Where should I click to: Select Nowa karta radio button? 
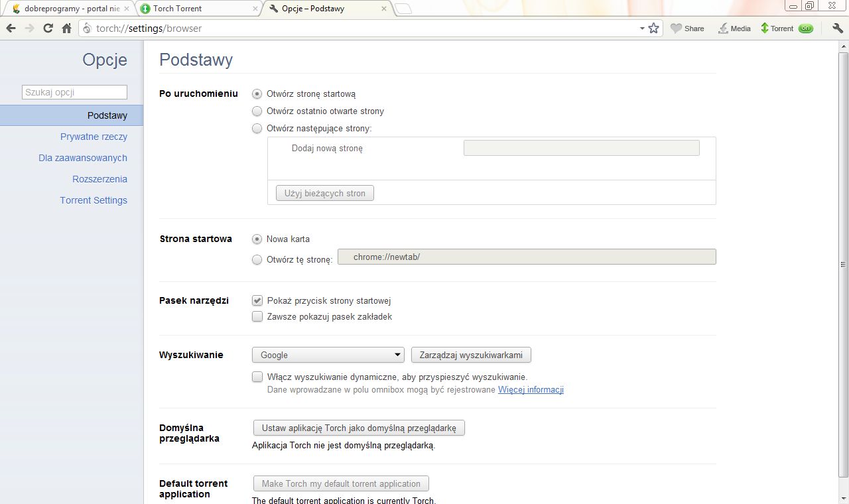tap(257, 239)
